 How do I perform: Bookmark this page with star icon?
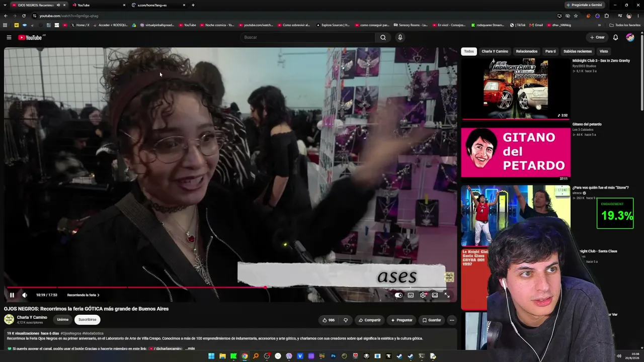click(x=576, y=16)
